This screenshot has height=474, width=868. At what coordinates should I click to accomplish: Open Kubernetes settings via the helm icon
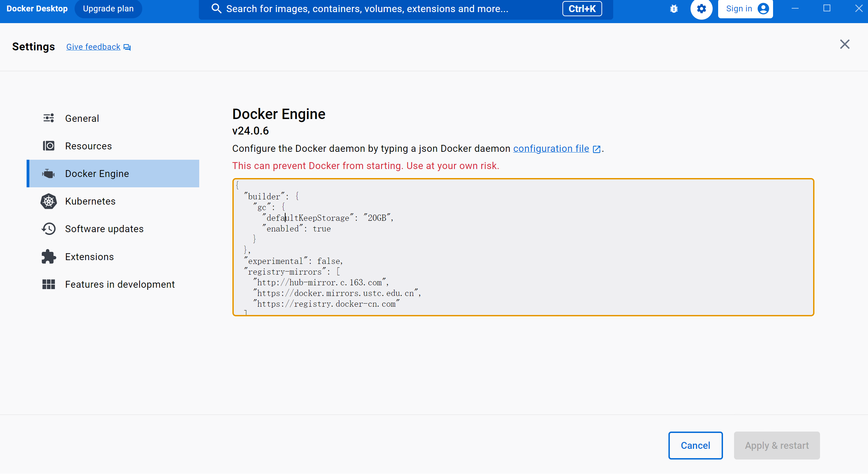[x=48, y=201]
